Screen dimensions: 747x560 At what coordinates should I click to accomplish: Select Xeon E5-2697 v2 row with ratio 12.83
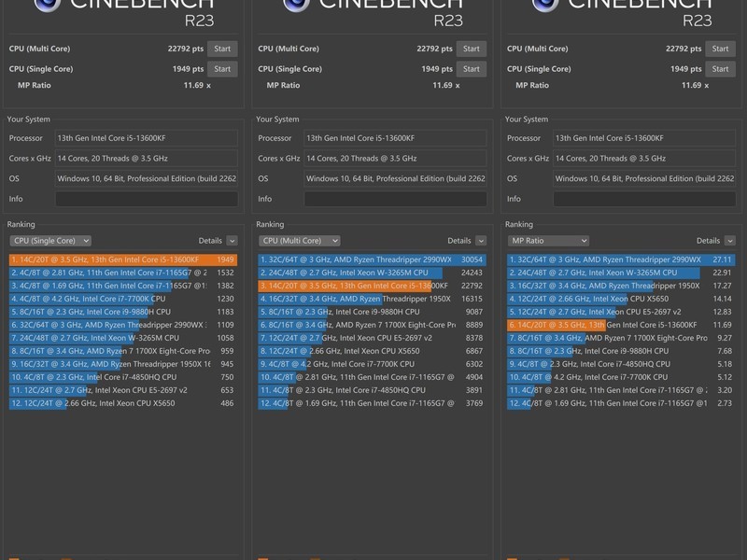pos(621,312)
